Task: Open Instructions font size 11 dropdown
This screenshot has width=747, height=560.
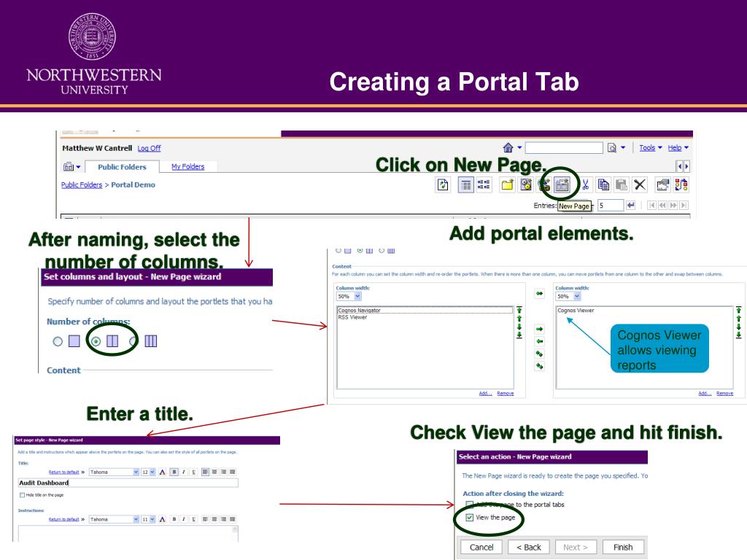Action: click(148, 519)
